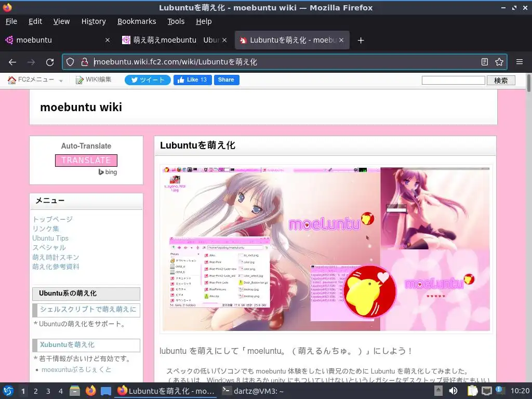Toggle reader view in the address bar
Image resolution: width=532 pixels, height=399 pixels.
[485, 62]
